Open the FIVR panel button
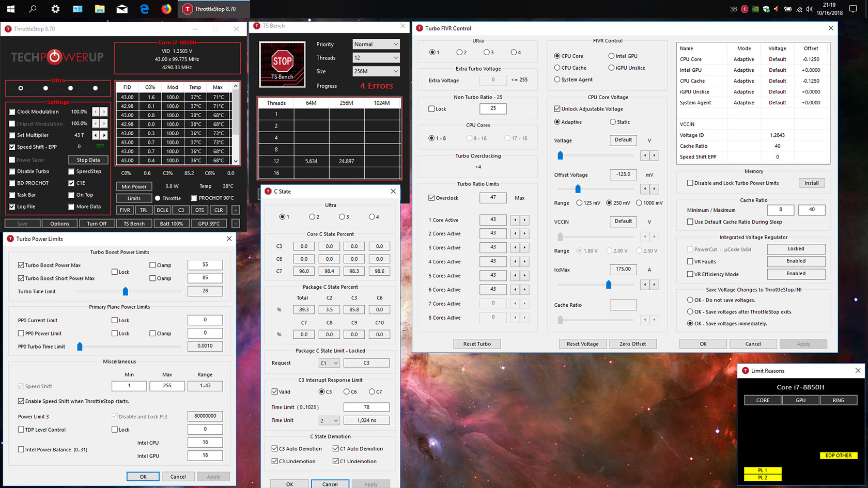 (125, 210)
